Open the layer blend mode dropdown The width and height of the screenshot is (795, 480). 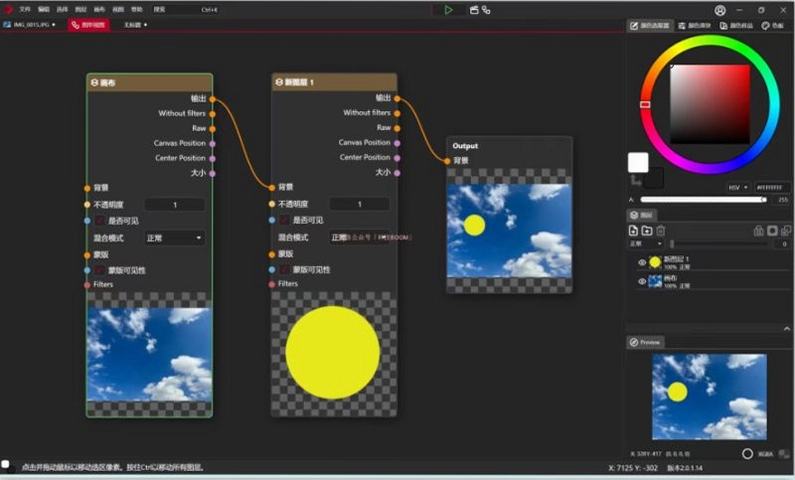click(645, 244)
